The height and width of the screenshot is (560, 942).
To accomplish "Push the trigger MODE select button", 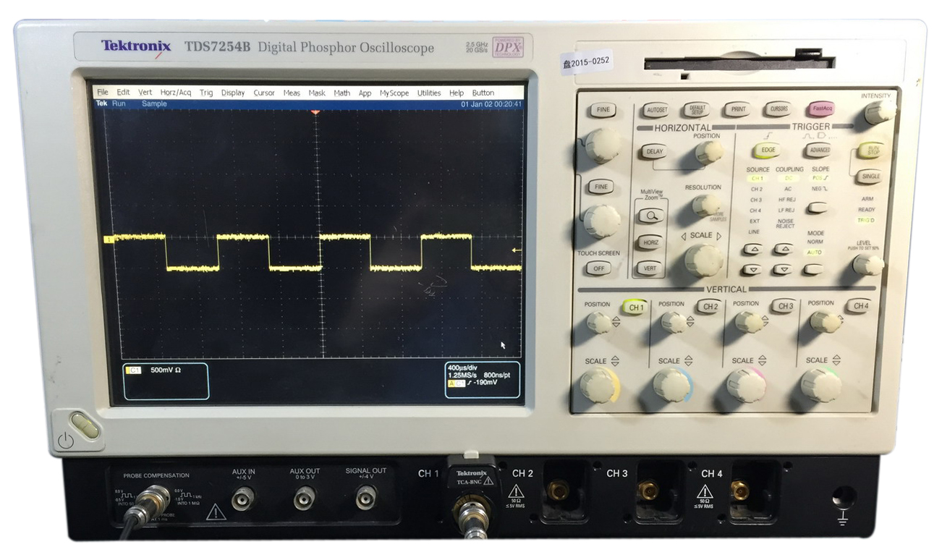I will point(814,269).
